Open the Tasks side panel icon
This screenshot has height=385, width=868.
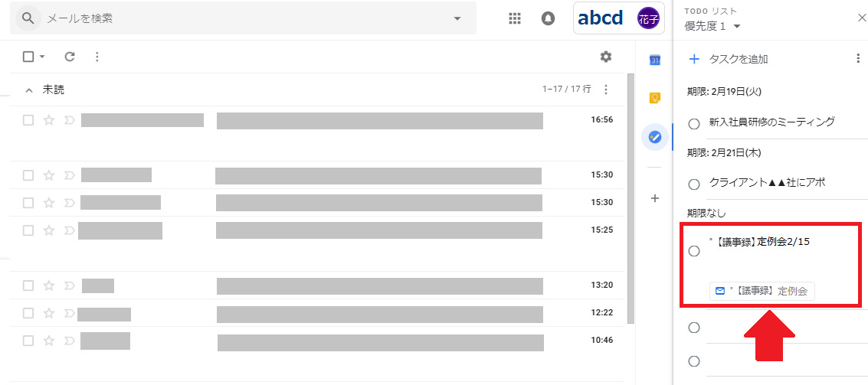(x=654, y=137)
